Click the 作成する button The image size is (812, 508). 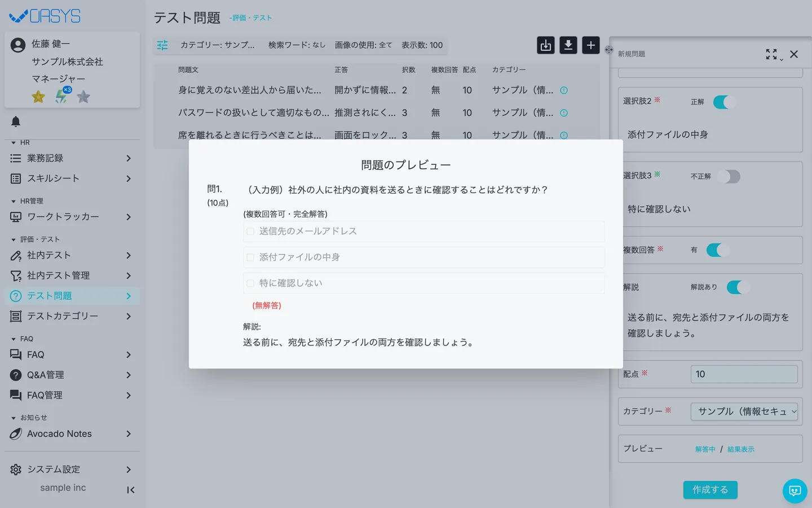pyautogui.click(x=710, y=490)
